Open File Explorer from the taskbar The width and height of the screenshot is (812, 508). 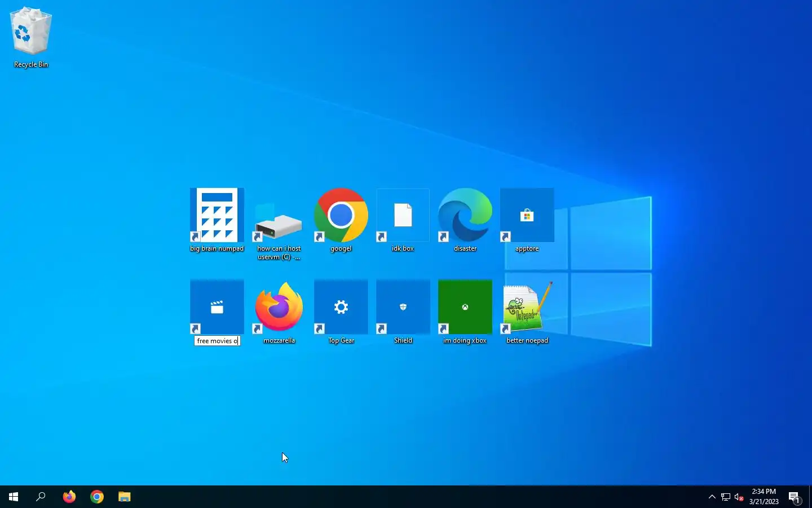pos(125,497)
